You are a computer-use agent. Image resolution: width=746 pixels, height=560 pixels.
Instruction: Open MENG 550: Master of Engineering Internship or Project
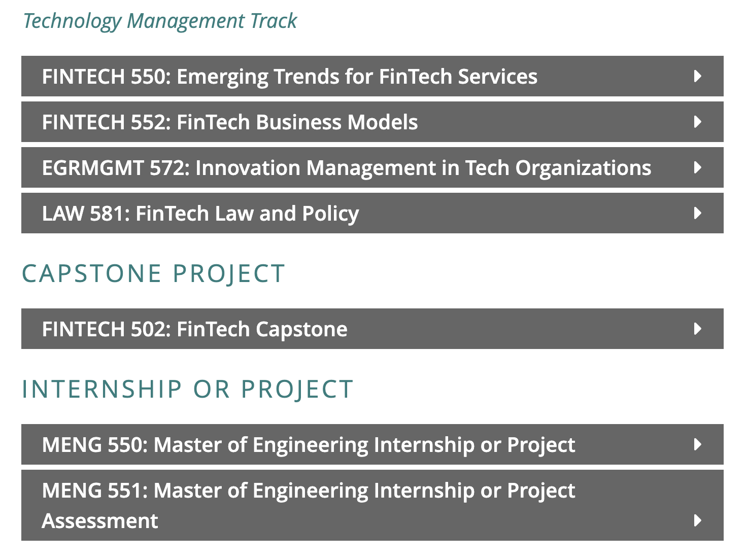point(372,444)
